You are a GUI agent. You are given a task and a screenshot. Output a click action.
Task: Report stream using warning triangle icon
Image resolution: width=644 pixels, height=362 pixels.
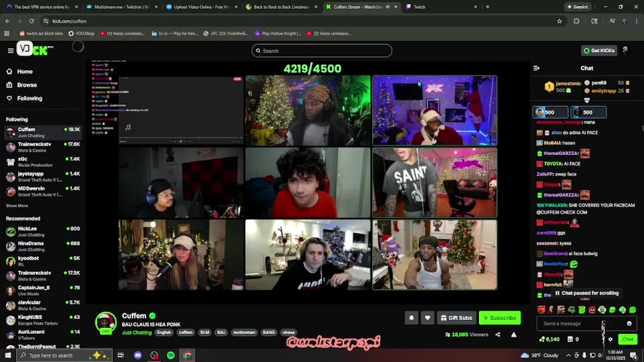[514, 334]
